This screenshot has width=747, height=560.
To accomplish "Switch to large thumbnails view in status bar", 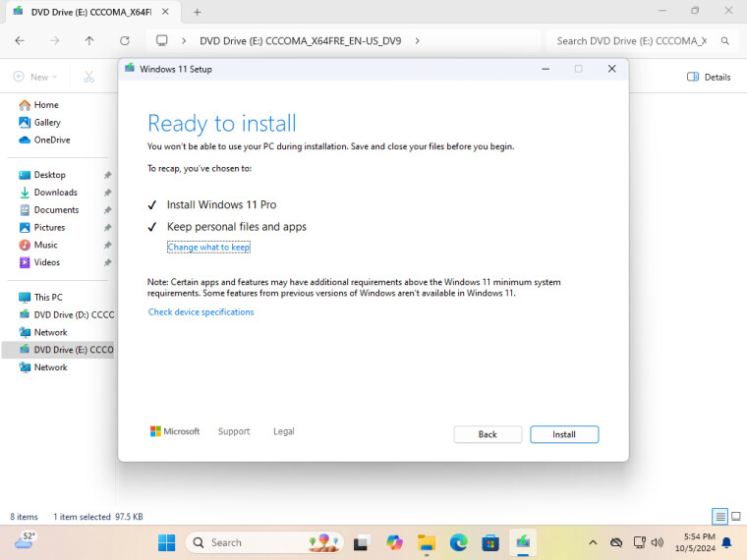I will coord(736,516).
